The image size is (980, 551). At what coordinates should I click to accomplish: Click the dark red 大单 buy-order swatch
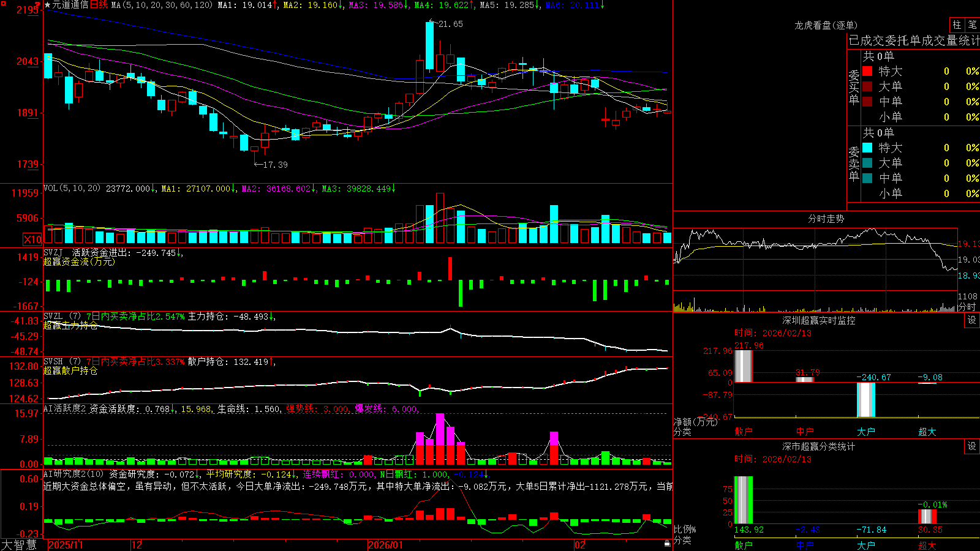tap(867, 86)
